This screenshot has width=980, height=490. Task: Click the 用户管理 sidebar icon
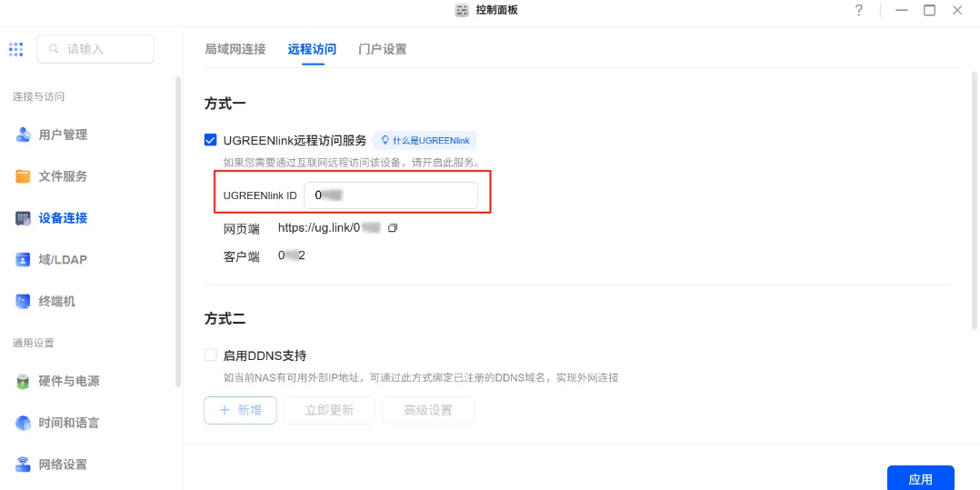pos(24,135)
